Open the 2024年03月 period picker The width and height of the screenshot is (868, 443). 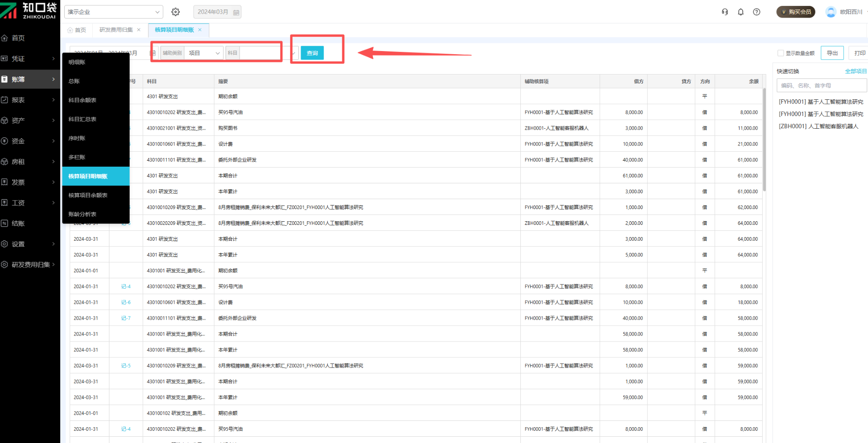pos(217,12)
